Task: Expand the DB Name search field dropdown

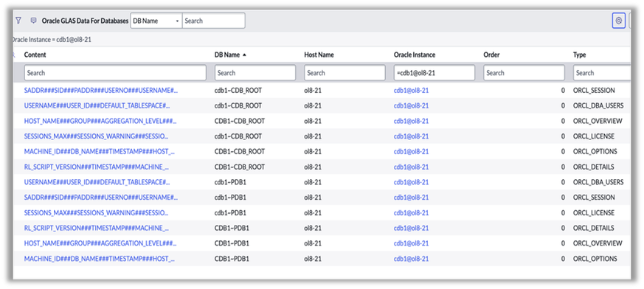Action: 156,21
